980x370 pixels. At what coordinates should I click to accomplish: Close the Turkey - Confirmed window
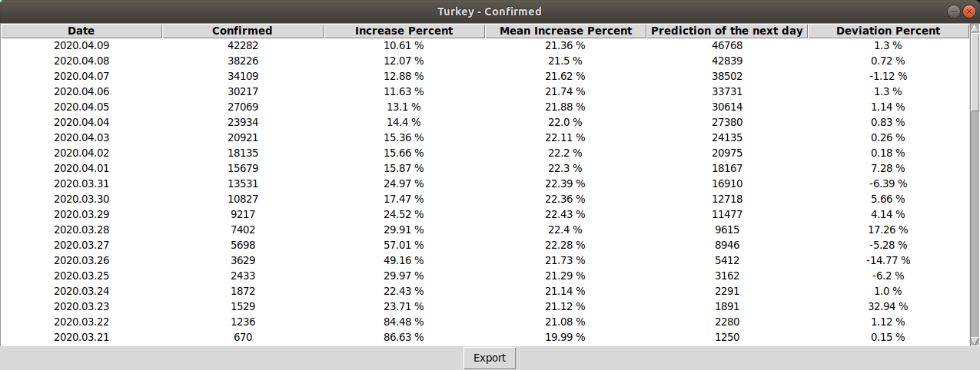[x=969, y=12]
